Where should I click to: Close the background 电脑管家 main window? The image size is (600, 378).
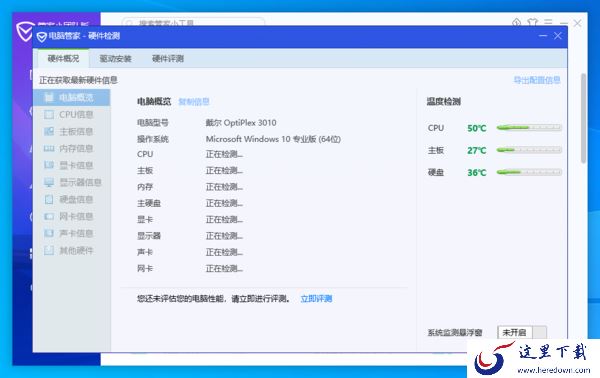pos(577,23)
